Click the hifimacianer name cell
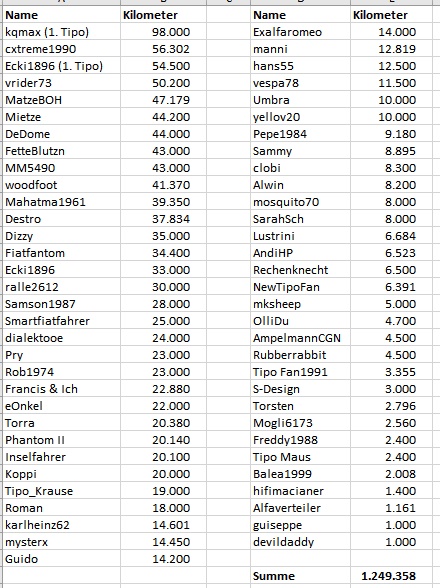Image resolution: width=440 pixels, height=588 pixels. (300, 491)
